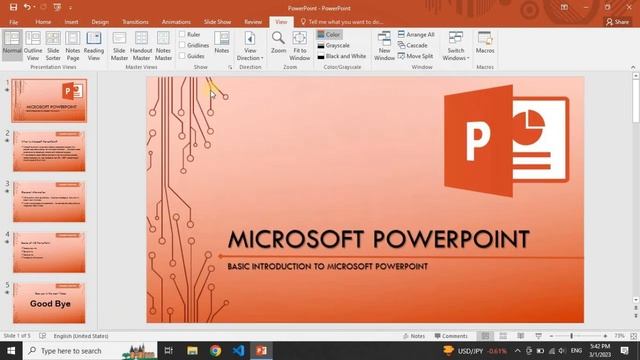Viewport: 640px width, 360px height.
Task: Switch to the Review tab
Action: point(253,22)
